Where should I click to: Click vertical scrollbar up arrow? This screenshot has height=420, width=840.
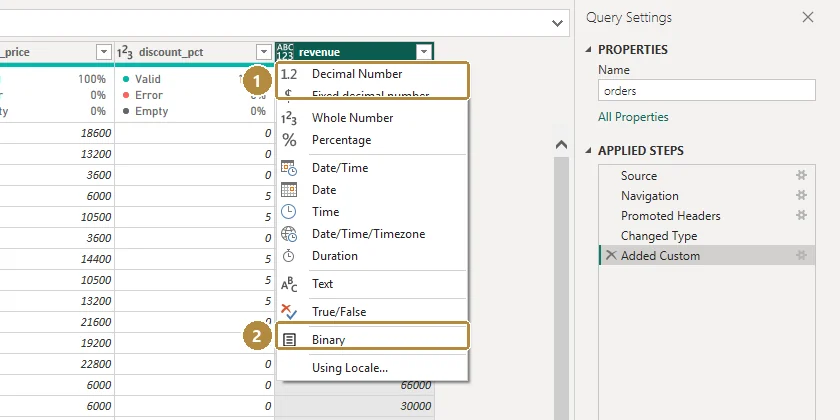click(x=561, y=145)
